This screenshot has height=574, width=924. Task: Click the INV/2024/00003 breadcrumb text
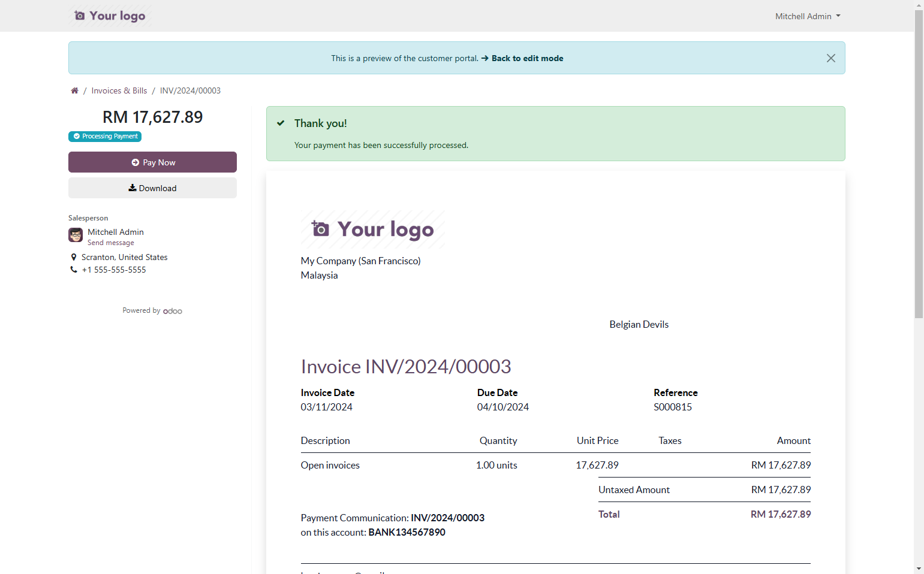[x=190, y=90]
